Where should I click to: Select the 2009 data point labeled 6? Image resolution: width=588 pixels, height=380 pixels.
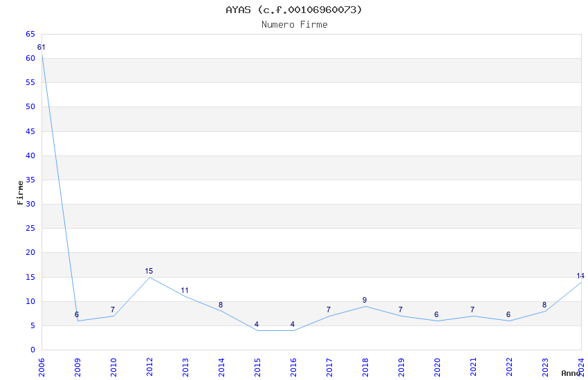click(77, 314)
